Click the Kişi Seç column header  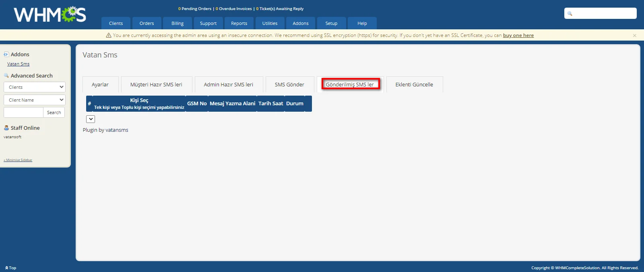(x=139, y=104)
